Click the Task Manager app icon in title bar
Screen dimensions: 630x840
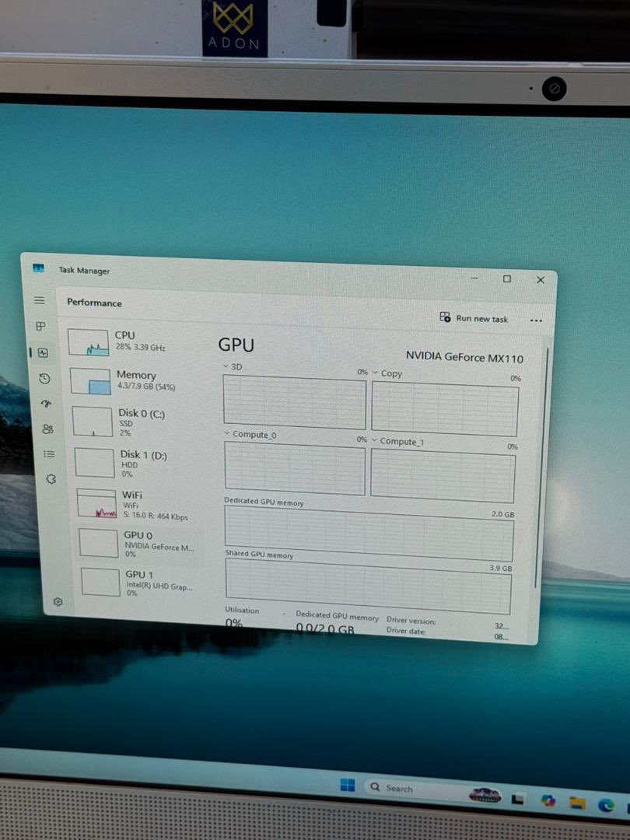39,268
